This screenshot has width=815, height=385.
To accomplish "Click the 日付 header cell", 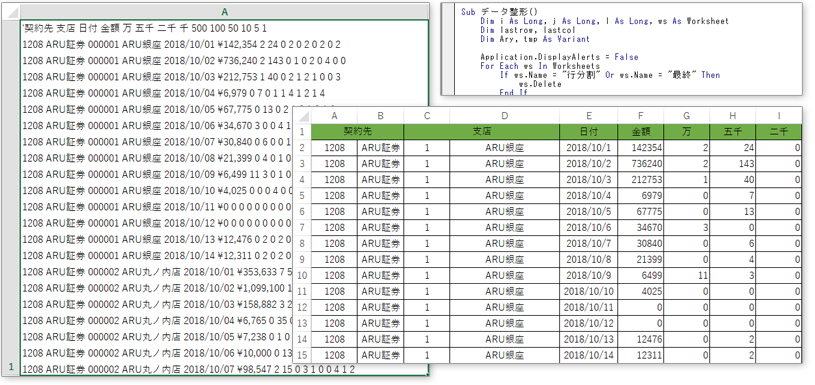I will coord(588,132).
